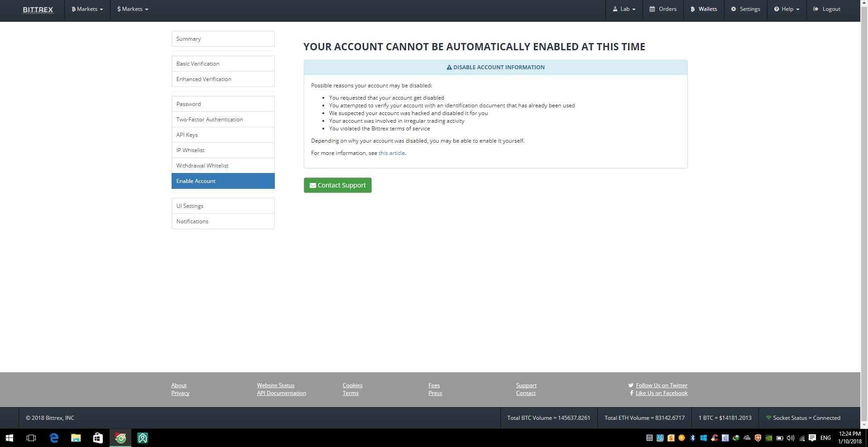The image size is (868, 447).
Task: Open the Cookies footer link
Action: (353, 385)
